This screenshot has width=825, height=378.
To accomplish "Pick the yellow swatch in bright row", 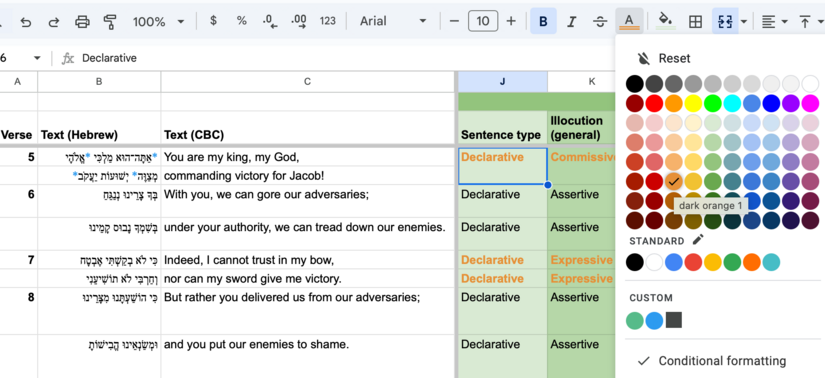I will point(693,103).
